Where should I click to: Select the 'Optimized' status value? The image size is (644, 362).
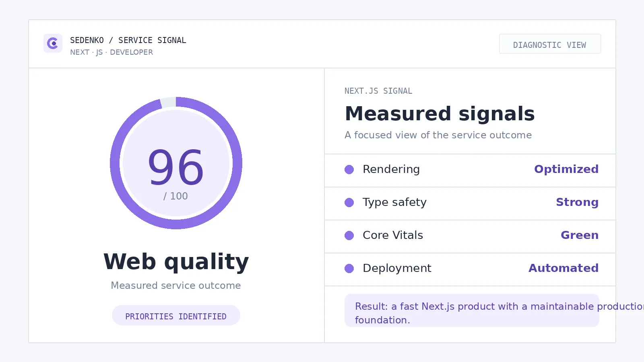pos(566,169)
